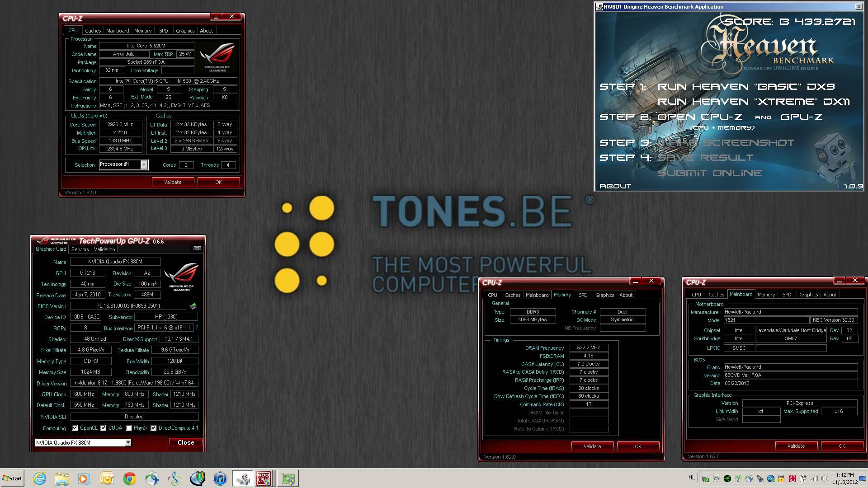Image resolution: width=868 pixels, height=488 pixels.
Task: Click Open CPU-Z in the Heaven app
Action: [x=700, y=117]
